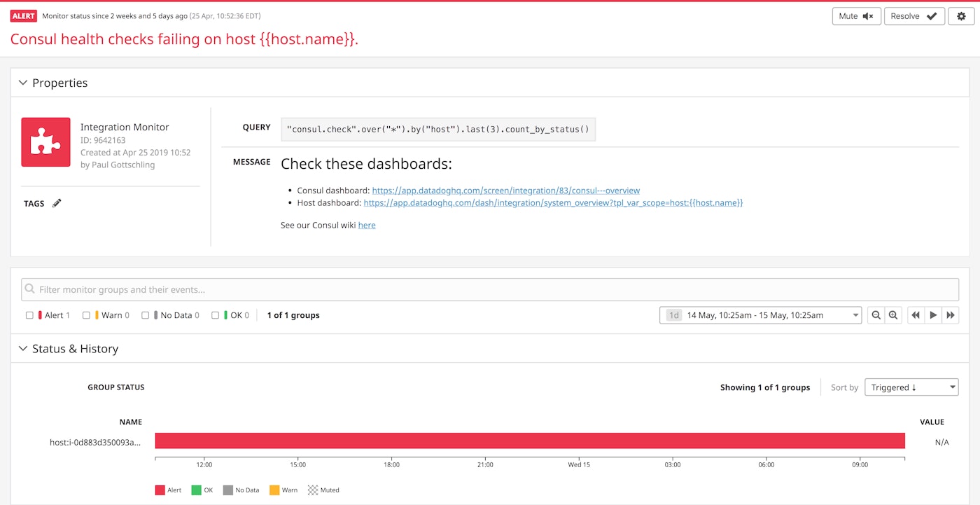Click the No Data legend gray swatch

pos(227,490)
